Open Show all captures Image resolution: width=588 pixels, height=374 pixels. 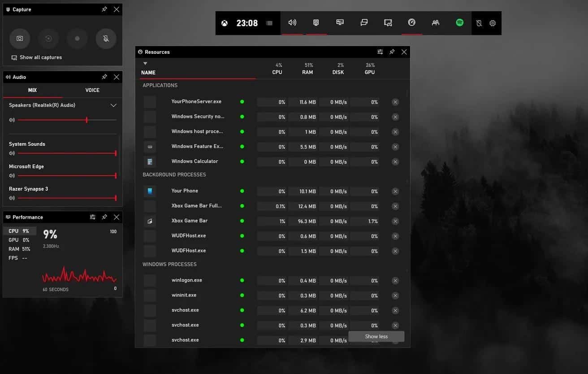(x=36, y=57)
